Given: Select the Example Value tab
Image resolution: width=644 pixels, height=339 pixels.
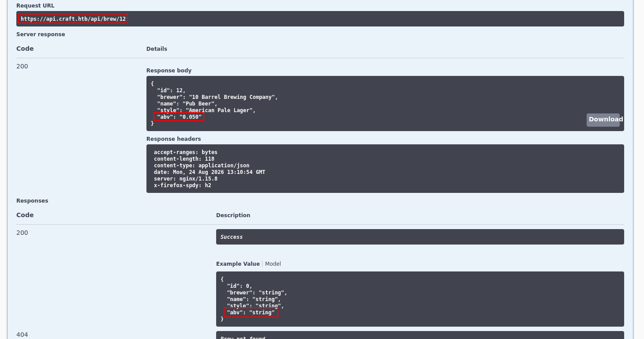Looking at the screenshot, I should click(238, 264).
